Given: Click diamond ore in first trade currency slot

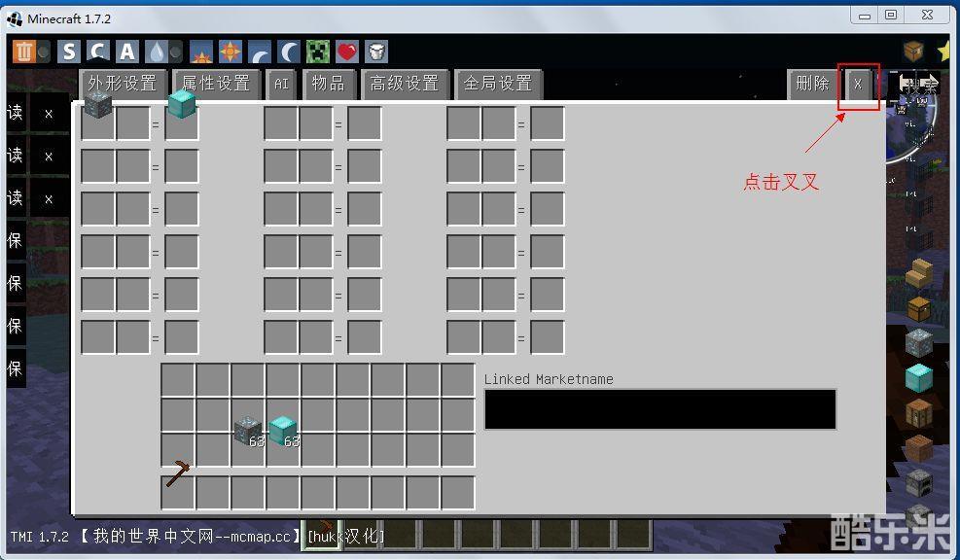Looking at the screenshot, I should point(98,105).
